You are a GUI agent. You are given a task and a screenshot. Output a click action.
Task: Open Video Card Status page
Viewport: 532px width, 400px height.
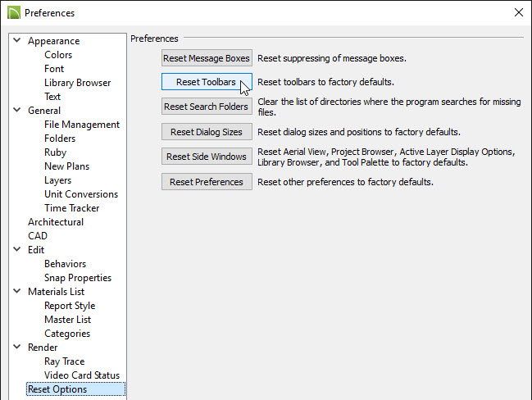82,375
